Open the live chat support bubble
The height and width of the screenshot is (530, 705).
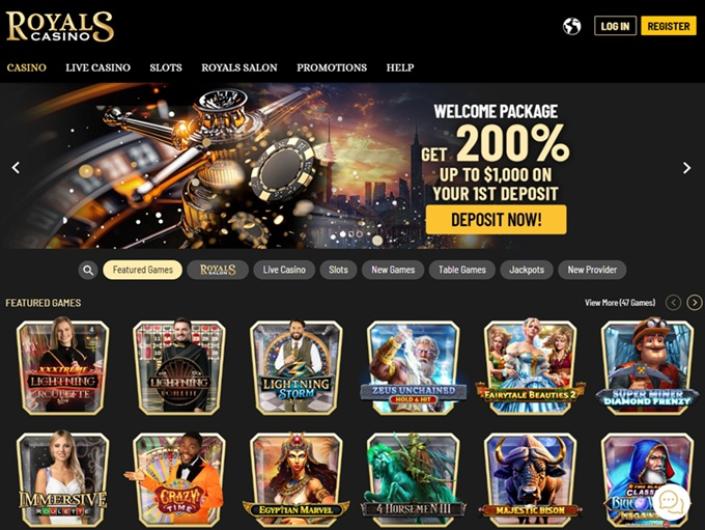(672, 502)
